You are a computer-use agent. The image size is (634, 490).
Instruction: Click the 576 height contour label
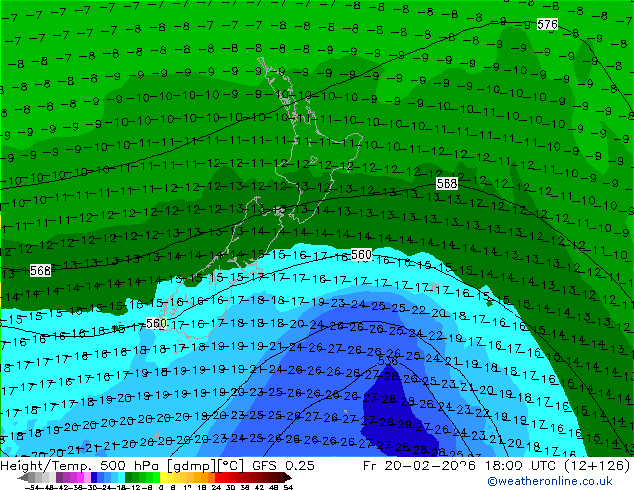click(547, 24)
